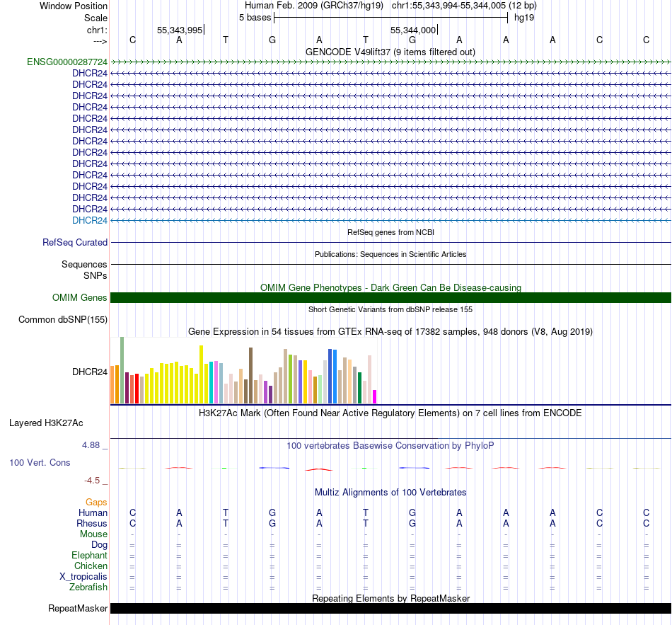Image resolution: width=672 pixels, height=625 pixels.
Task: Click Basewise Conservation by PhyloP title
Action: (x=390, y=446)
